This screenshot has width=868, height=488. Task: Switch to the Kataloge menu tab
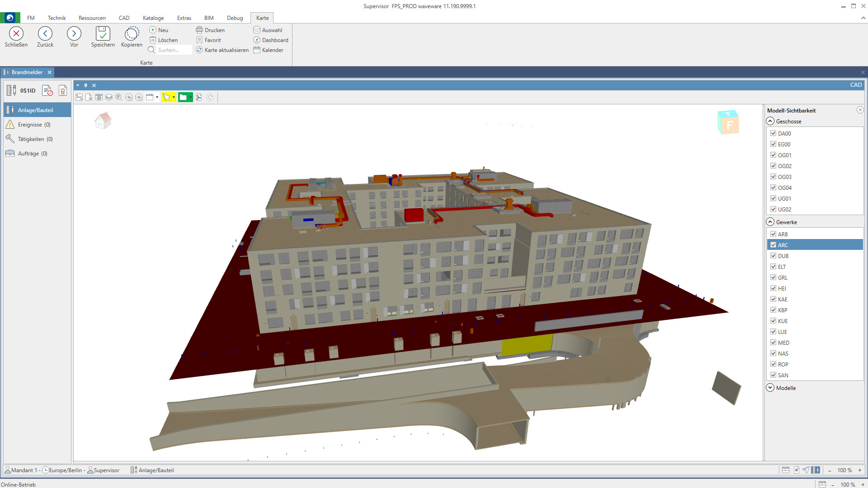point(153,18)
